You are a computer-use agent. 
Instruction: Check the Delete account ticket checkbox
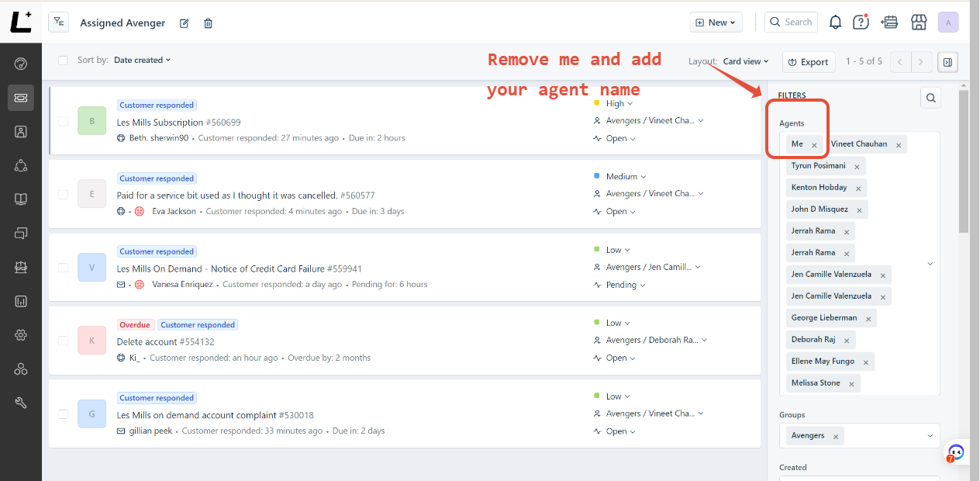point(64,341)
